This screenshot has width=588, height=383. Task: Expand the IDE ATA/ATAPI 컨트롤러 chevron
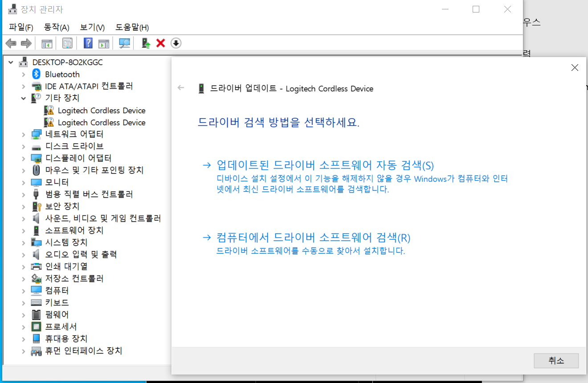click(24, 86)
